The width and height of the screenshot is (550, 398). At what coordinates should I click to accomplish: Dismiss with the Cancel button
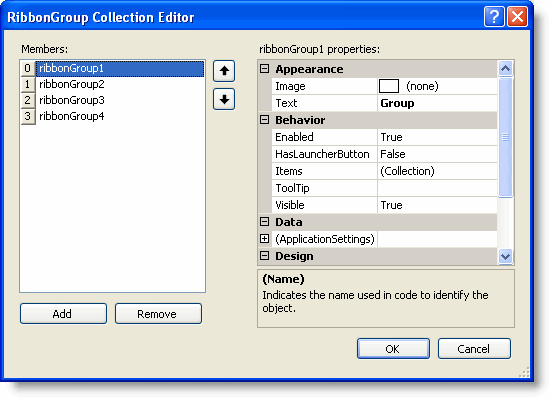(x=474, y=349)
